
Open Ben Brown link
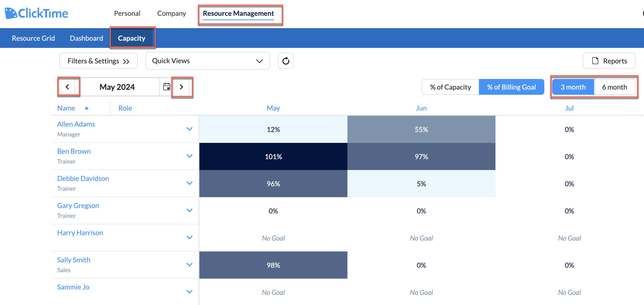tap(74, 151)
